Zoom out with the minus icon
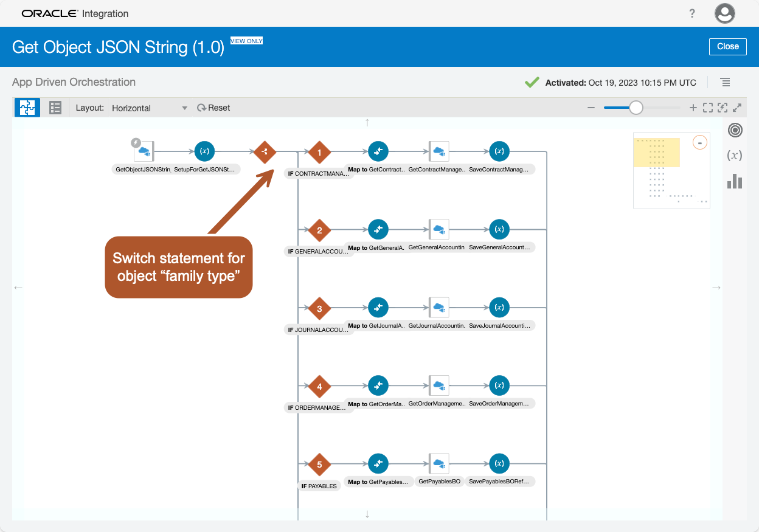 [x=591, y=108]
